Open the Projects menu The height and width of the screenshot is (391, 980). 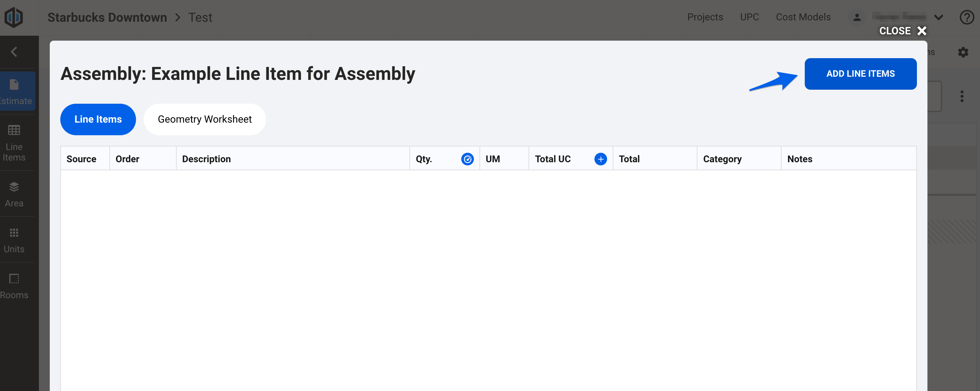tap(705, 17)
